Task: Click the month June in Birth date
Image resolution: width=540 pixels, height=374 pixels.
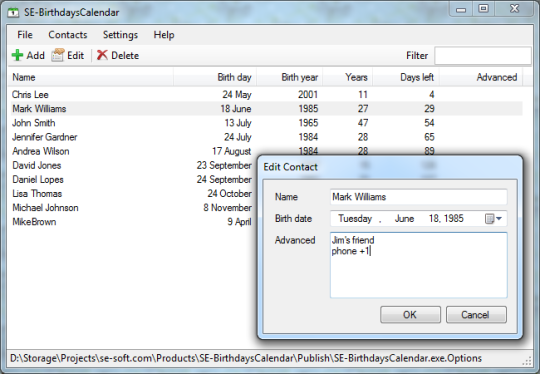Action: 404,219
